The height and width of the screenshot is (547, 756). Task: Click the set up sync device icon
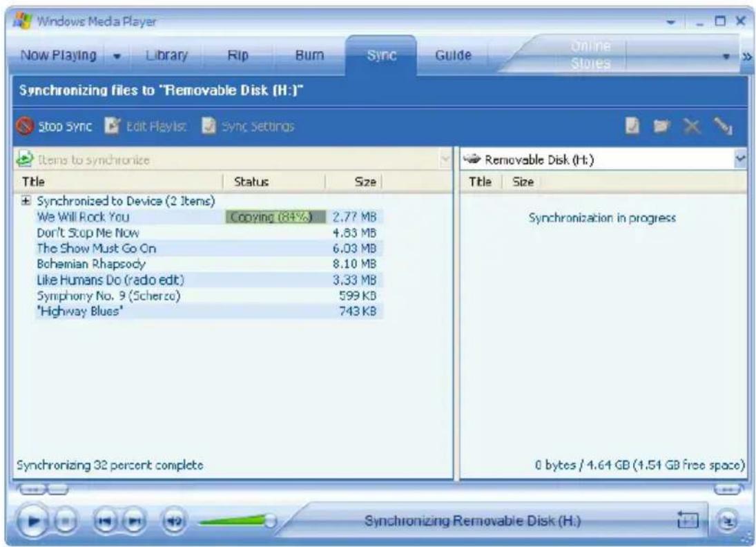(723, 126)
